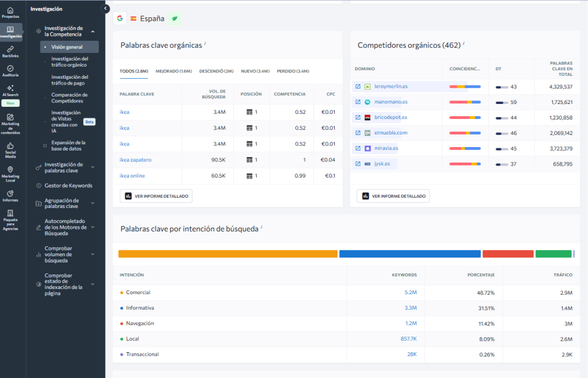Open miravia.es external link icon
The height and width of the screenshot is (378, 588).
tap(358, 148)
